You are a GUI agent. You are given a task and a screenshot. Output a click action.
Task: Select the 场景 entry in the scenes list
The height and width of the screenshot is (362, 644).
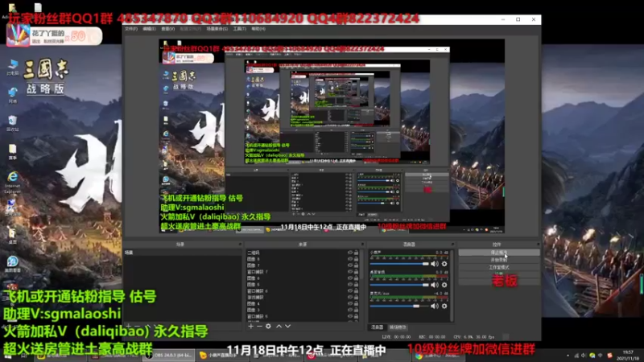183,253
